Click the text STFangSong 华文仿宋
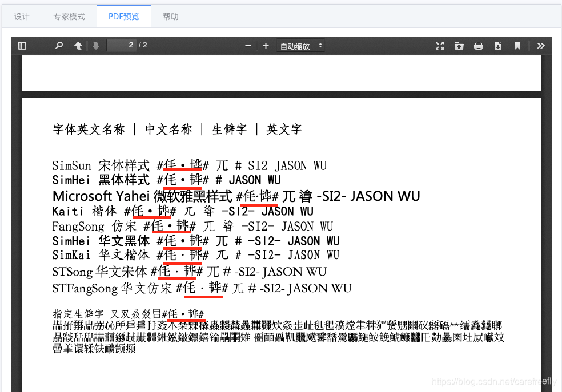This screenshot has height=392, width=562. [x=112, y=288]
